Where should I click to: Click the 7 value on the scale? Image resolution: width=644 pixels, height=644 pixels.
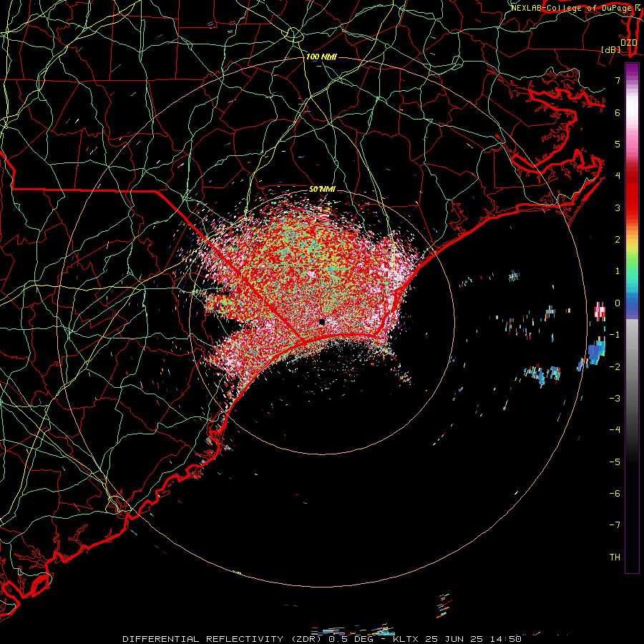618,80
